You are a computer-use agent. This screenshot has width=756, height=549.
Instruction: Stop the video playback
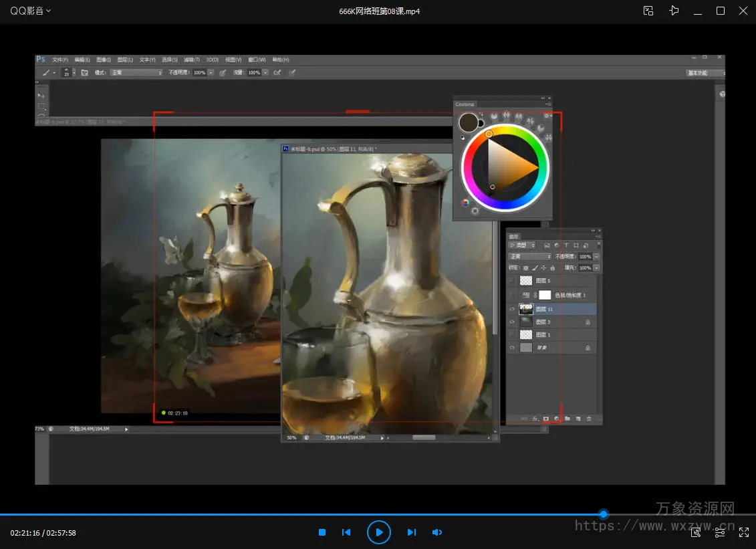[x=322, y=532]
